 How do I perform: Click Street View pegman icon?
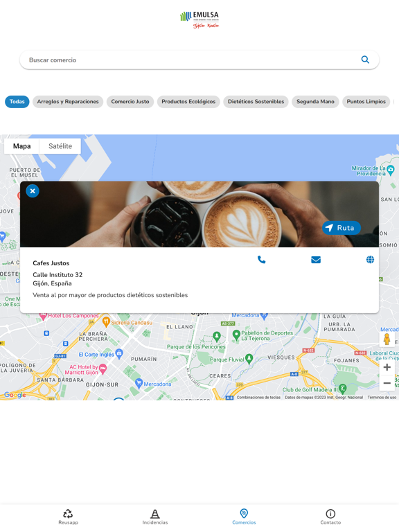coord(387,339)
